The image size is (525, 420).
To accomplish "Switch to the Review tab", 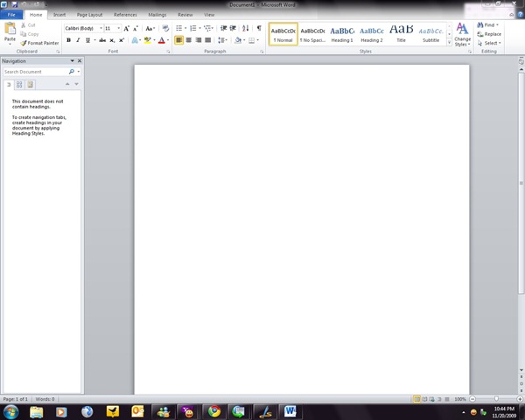I will click(185, 15).
